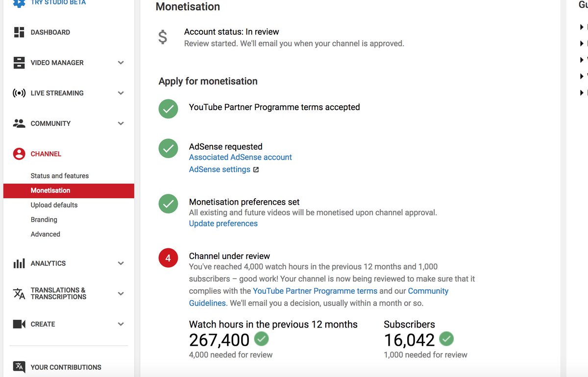Select the highlighted Monetisation item

69,190
